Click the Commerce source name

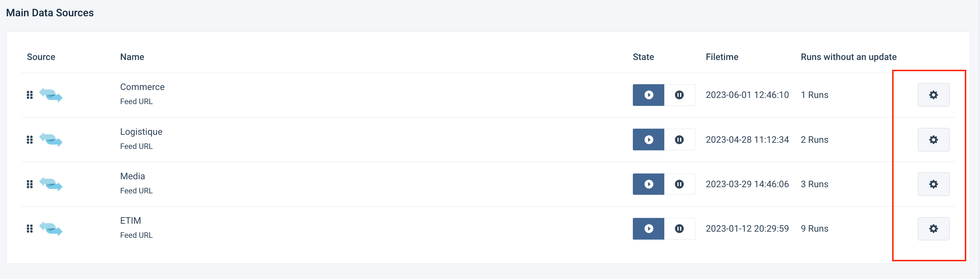coord(142,87)
